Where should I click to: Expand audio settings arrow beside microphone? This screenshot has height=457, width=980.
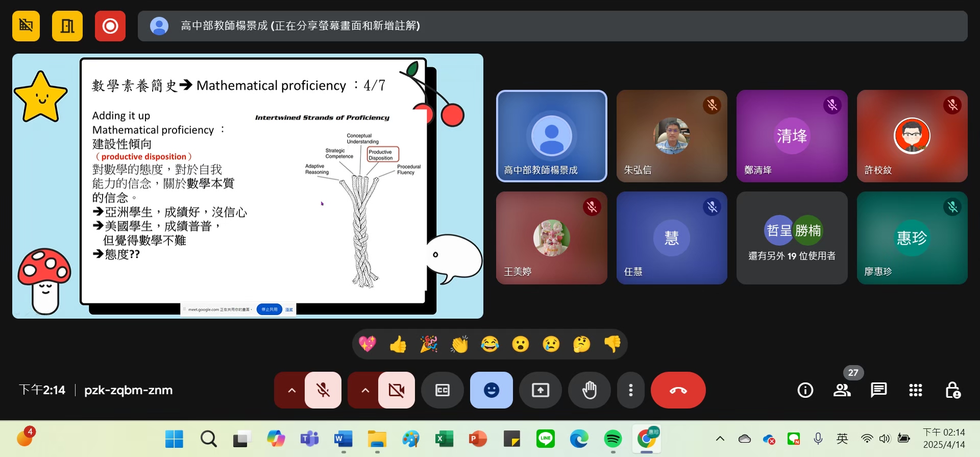click(291, 391)
